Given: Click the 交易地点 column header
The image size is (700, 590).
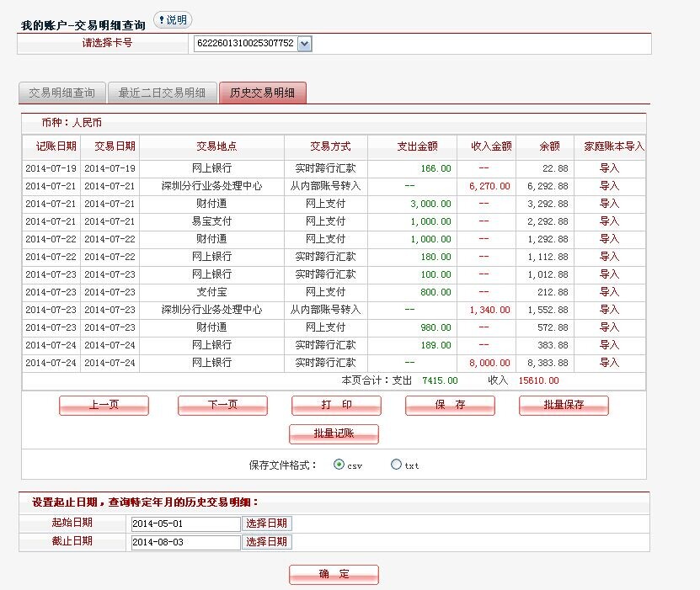Looking at the screenshot, I should [x=216, y=146].
